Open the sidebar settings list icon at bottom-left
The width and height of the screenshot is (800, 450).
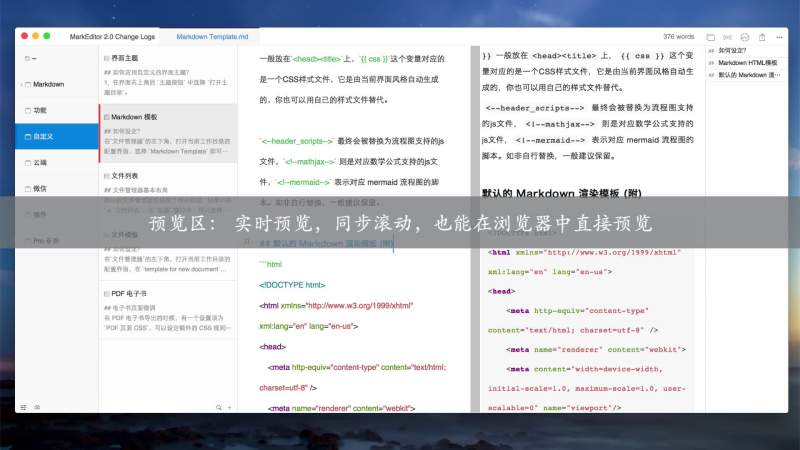23,407
